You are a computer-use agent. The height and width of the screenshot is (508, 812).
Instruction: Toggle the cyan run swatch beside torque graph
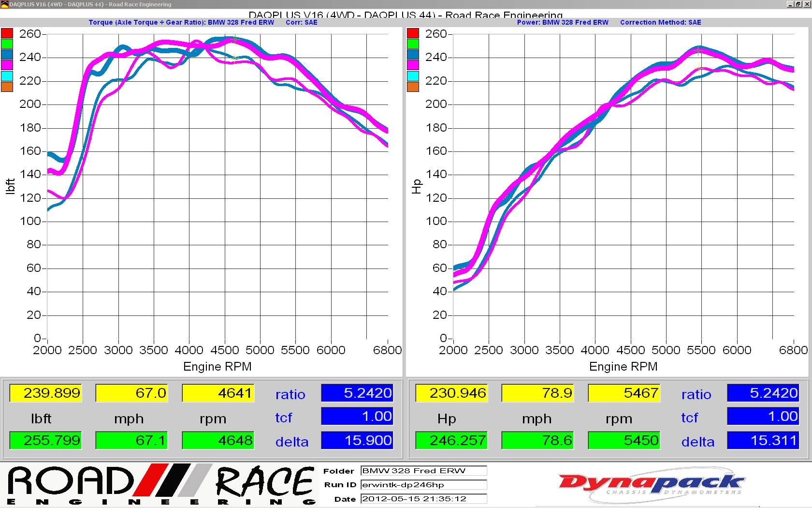tap(7, 76)
